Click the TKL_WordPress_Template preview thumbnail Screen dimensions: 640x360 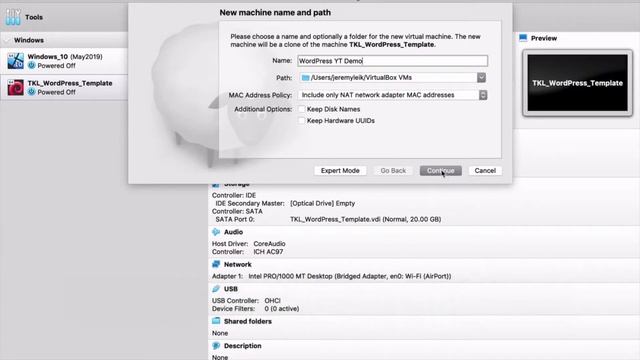tap(578, 83)
